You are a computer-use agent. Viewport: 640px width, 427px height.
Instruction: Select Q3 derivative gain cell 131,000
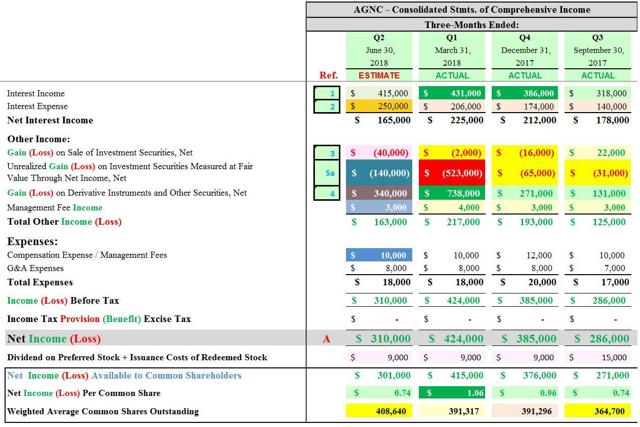[598, 193]
